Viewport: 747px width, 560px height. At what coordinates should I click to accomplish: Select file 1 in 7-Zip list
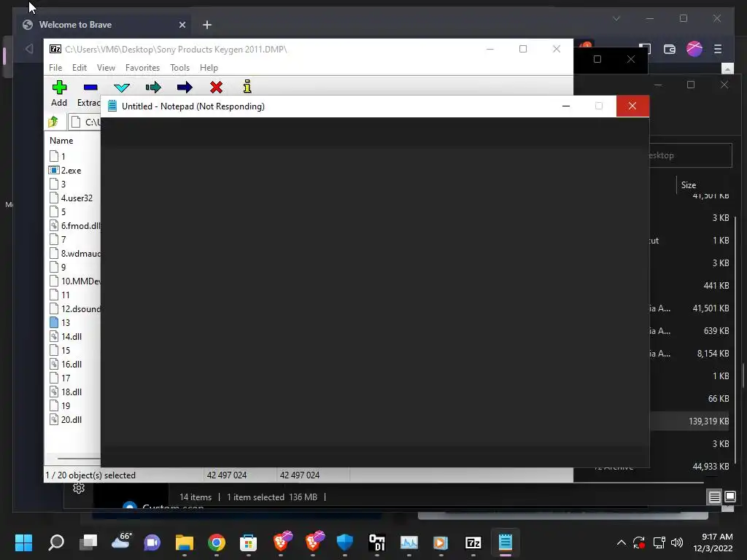tap(58, 156)
